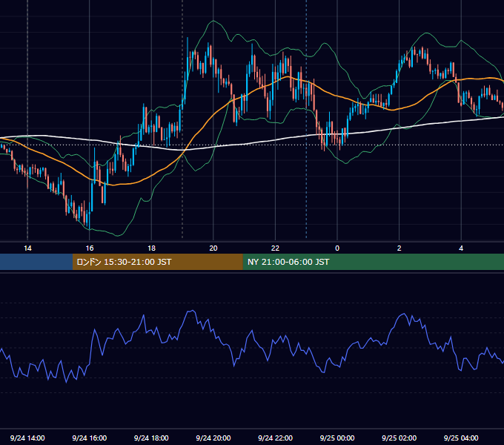Click the '9/24 16:00' date label
The image size is (504, 445).
pyautogui.click(x=90, y=438)
